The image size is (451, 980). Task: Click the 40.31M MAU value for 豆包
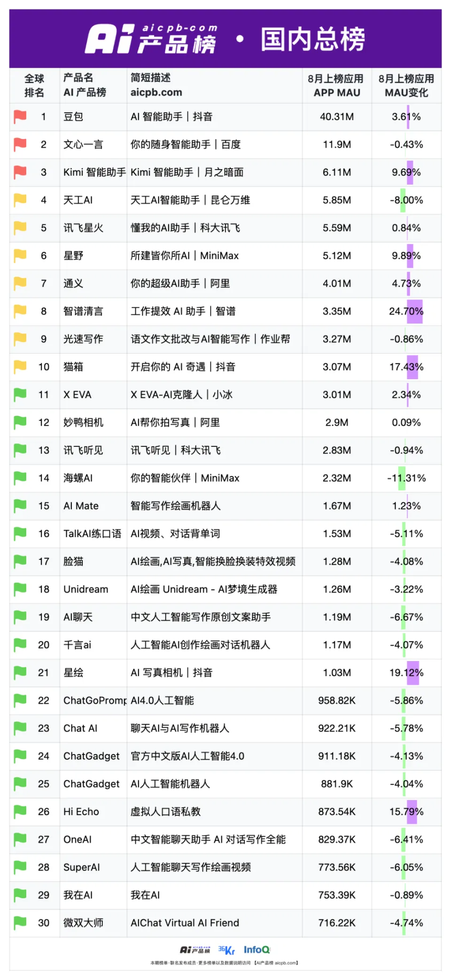coord(336,117)
